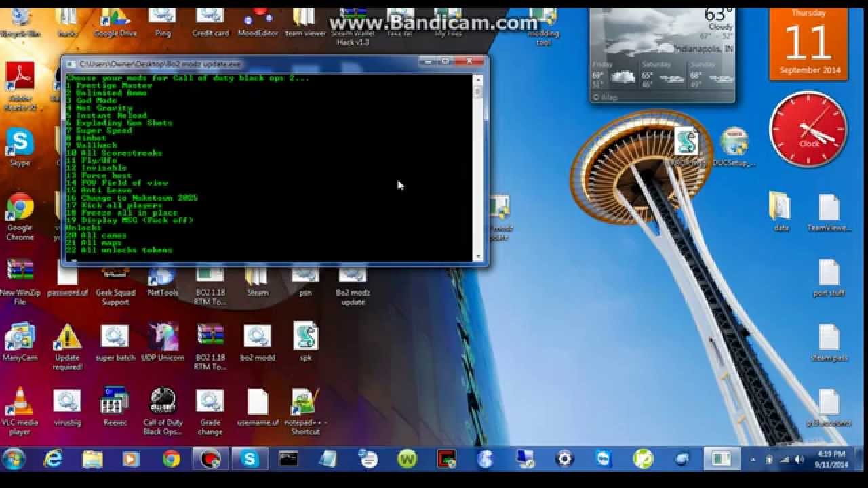Open the DUCSetup desktop icon
Viewport: 868px width, 488px height.
pyautogui.click(x=734, y=147)
